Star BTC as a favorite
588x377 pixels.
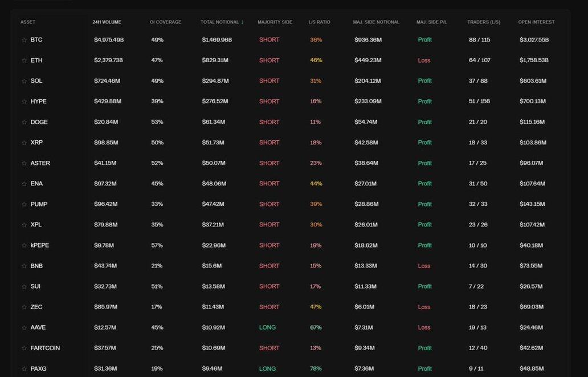(24, 40)
